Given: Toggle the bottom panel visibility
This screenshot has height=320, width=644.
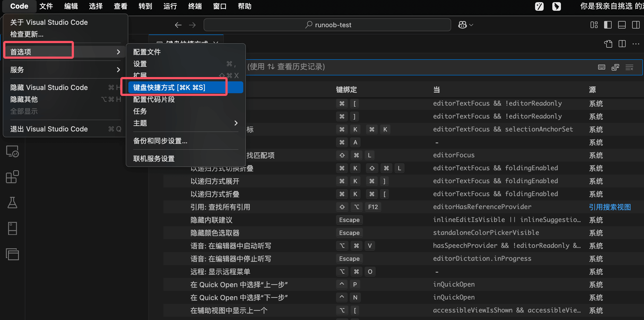Looking at the screenshot, I should point(622,25).
